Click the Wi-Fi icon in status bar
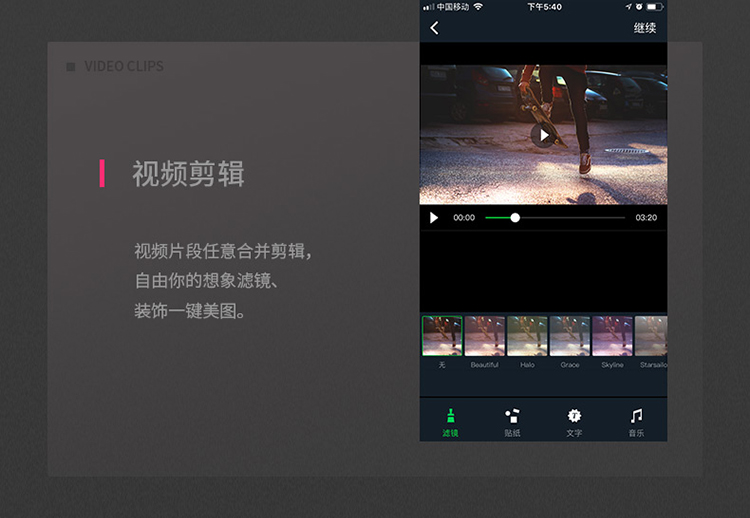Viewport: 750px width, 518px height. [478, 7]
